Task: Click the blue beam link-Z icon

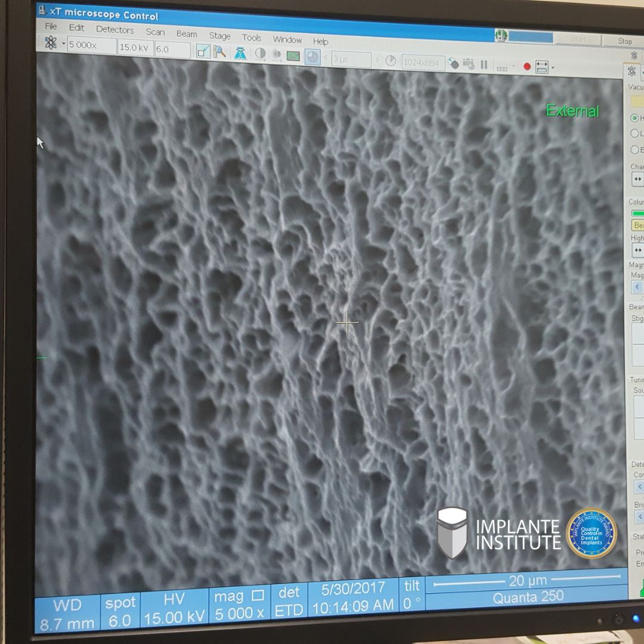Action: click(x=240, y=54)
